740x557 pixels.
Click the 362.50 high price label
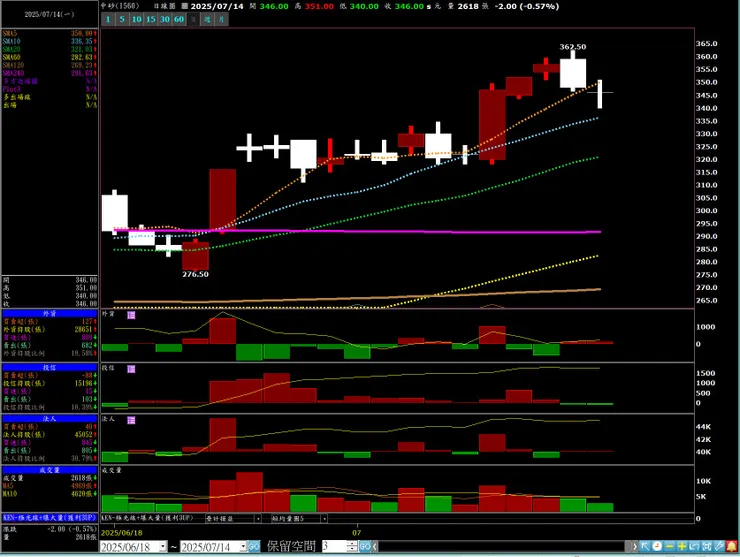click(573, 47)
